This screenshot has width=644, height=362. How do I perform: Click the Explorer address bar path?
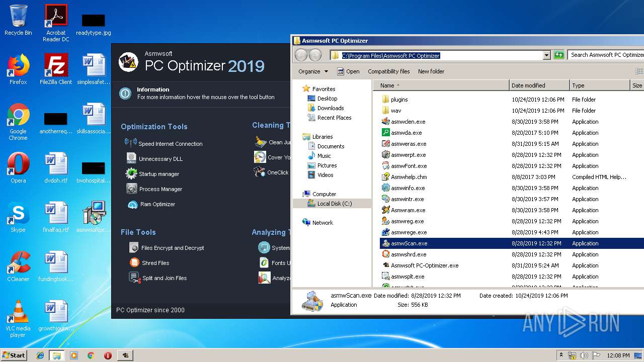[391, 55]
